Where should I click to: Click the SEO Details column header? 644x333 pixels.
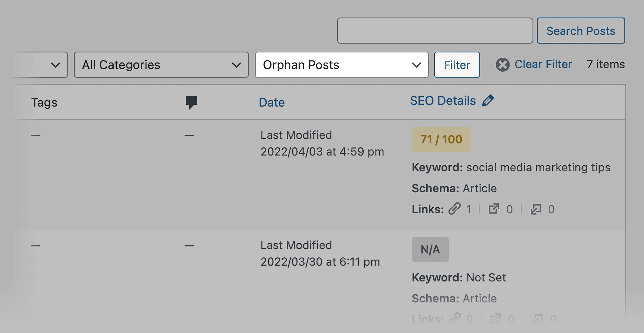click(443, 101)
